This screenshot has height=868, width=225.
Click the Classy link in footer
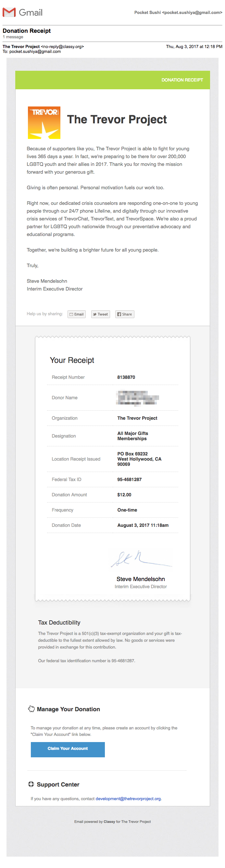(x=109, y=822)
